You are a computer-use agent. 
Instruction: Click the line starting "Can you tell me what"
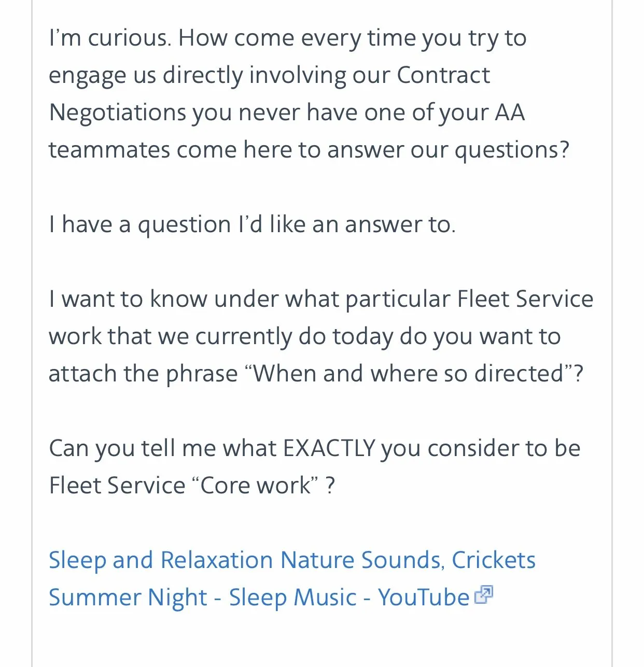pos(314,448)
